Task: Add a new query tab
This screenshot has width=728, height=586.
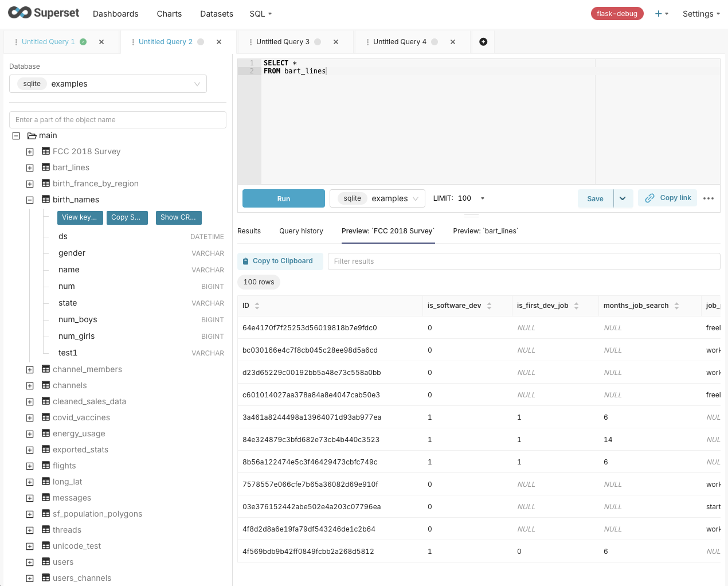Action: [x=483, y=42]
